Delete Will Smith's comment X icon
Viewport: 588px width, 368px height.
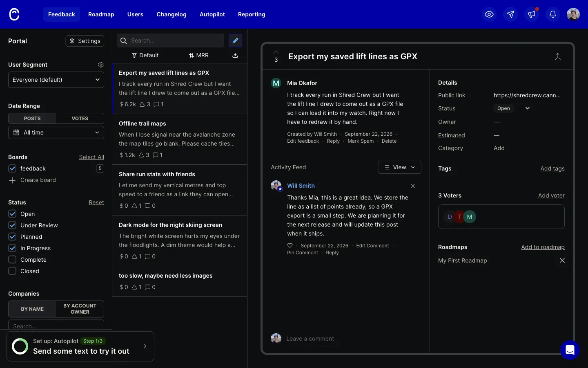coord(413,186)
